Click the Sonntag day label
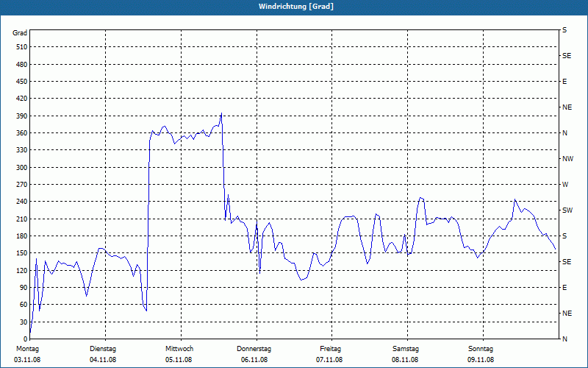The width and height of the screenshot is (588, 368). click(x=481, y=349)
